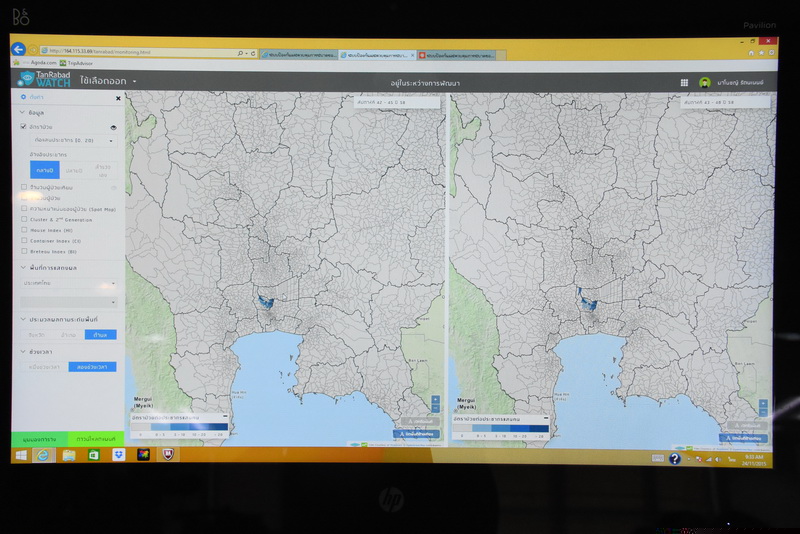Screen dimensions: 800x534
Task: Check the Container Index (CI) box
Action: coord(24,241)
